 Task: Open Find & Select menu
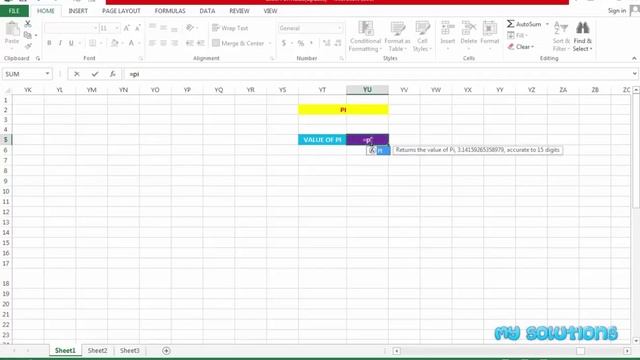pos(582,37)
